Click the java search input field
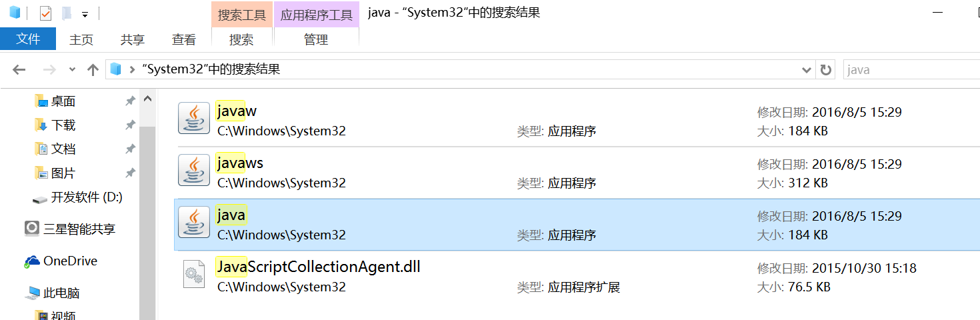This screenshot has height=320, width=980. (911, 69)
